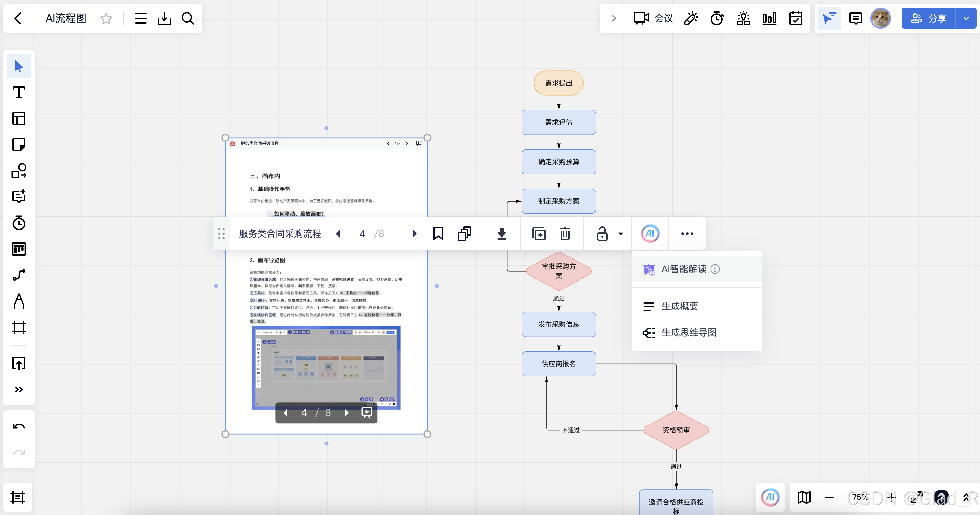Download the document via floating toolbar
This screenshot has height=515, width=980.
pos(501,233)
